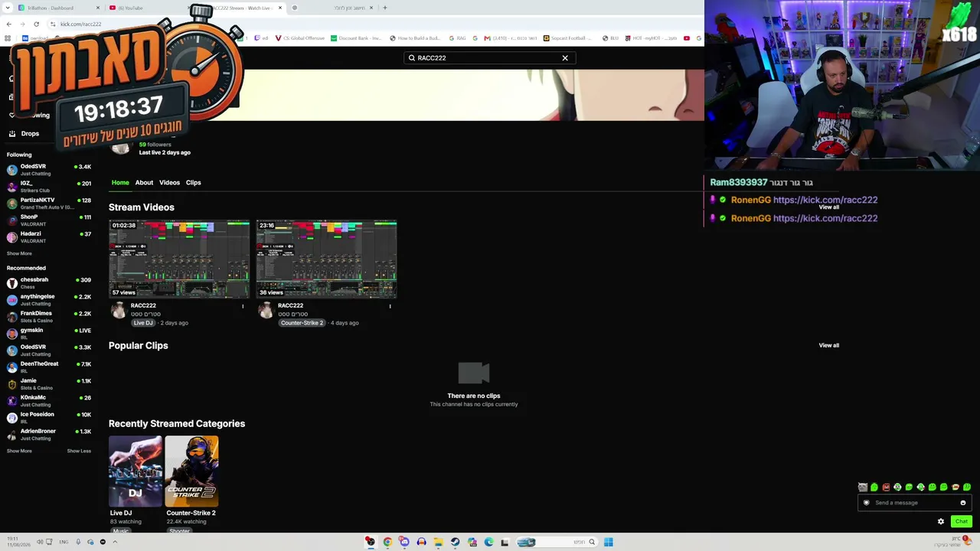Open OdedSVR with 3.4K viewers in Following
Image resolution: width=980 pixels, height=551 pixels.
(x=49, y=170)
